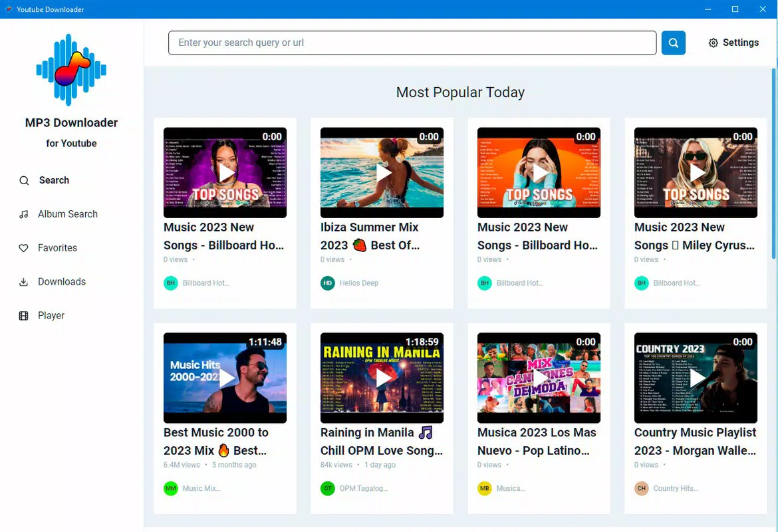Click the Helios Deep HD avatar

(x=327, y=283)
